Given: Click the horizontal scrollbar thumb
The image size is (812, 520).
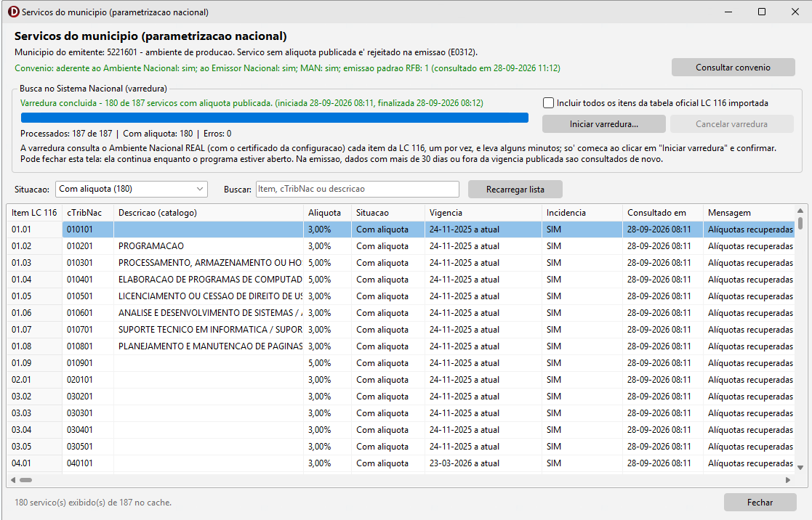Looking at the screenshot, I should pos(26,480).
